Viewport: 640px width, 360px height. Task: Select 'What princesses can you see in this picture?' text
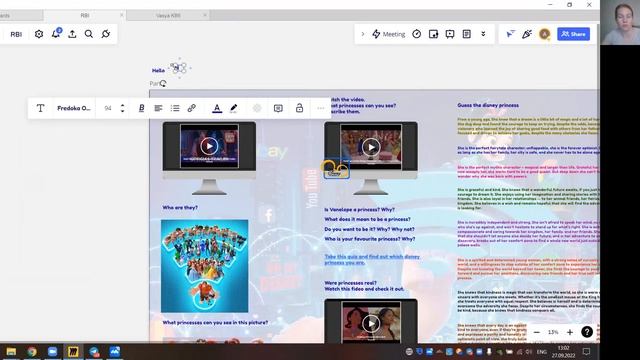(x=215, y=322)
